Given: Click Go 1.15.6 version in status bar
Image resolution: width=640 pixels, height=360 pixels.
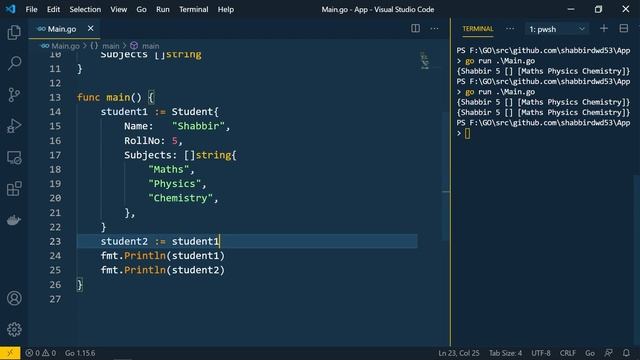Looking at the screenshot, I should tap(80, 353).
